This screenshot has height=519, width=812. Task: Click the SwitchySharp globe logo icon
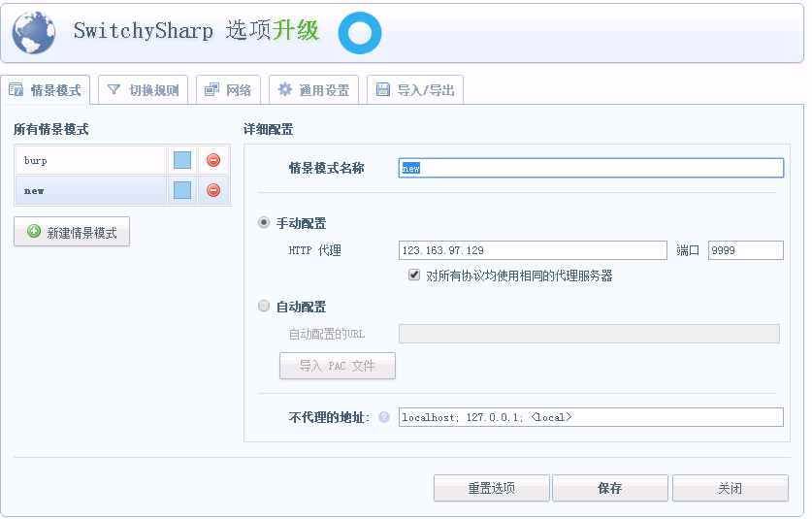pos(33,32)
